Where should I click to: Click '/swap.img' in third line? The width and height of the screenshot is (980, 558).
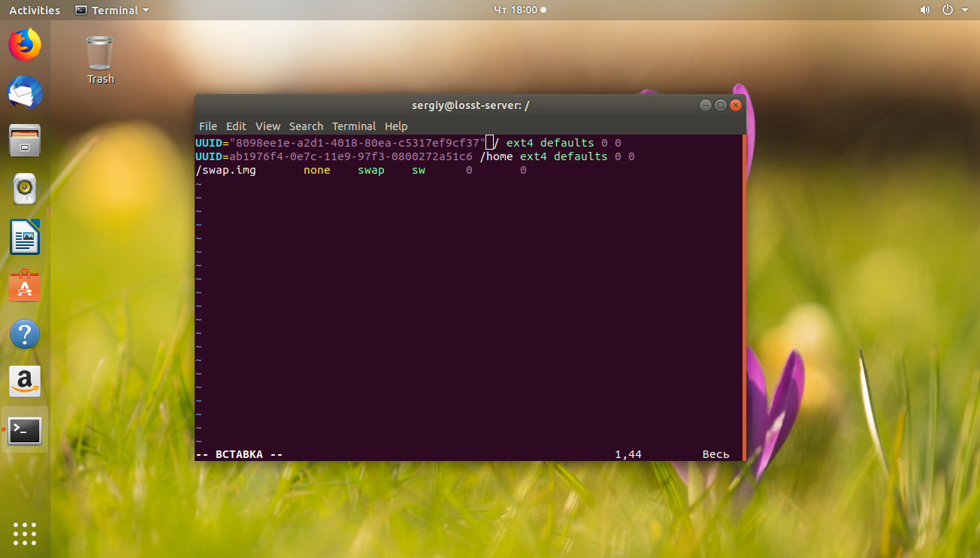tap(225, 170)
